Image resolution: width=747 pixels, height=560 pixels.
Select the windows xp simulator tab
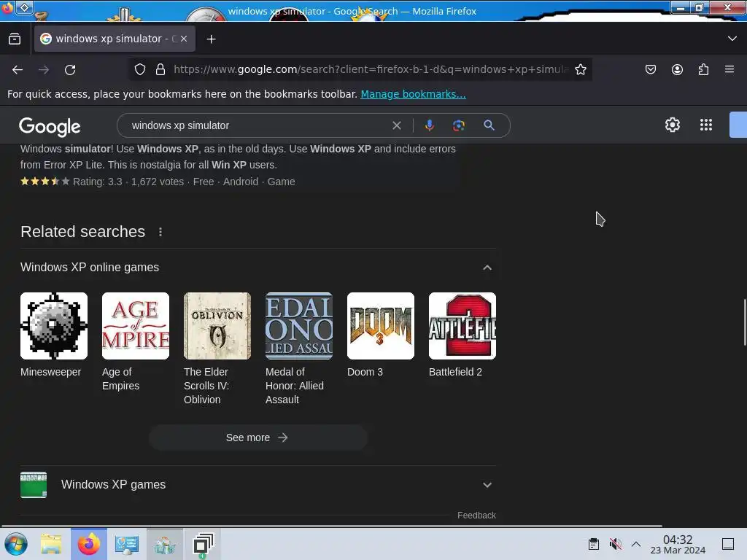pyautogui.click(x=115, y=39)
